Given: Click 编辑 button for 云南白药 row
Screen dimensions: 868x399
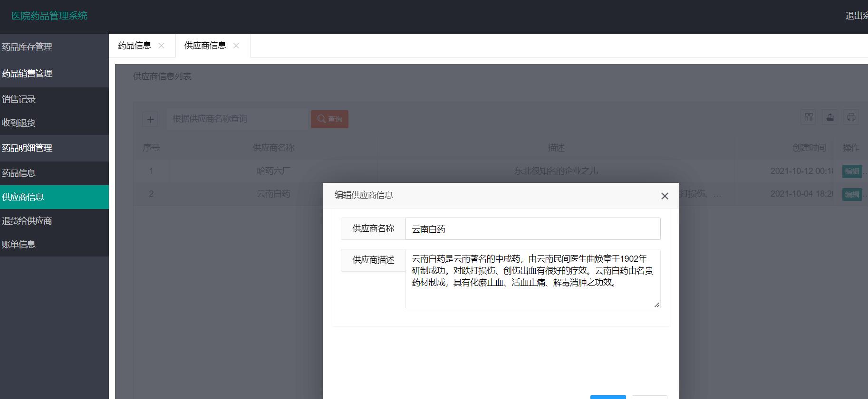Looking at the screenshot, I should click(852, 194).
